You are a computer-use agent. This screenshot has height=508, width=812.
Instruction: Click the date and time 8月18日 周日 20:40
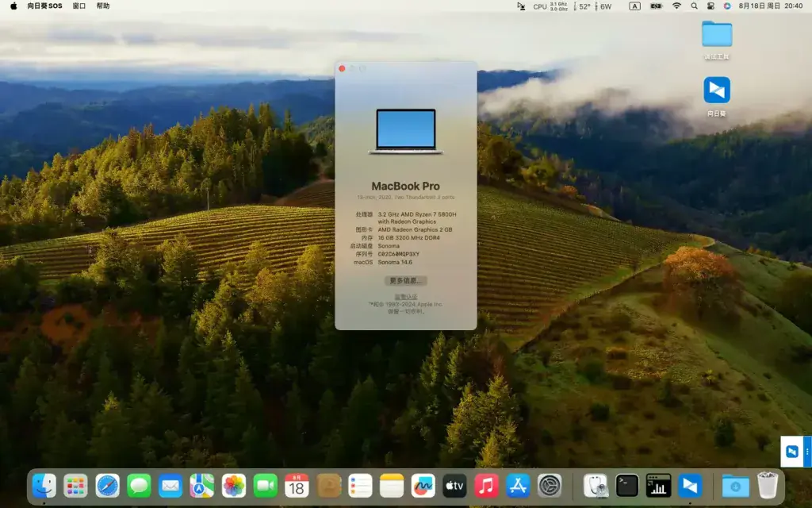[771, 6]
